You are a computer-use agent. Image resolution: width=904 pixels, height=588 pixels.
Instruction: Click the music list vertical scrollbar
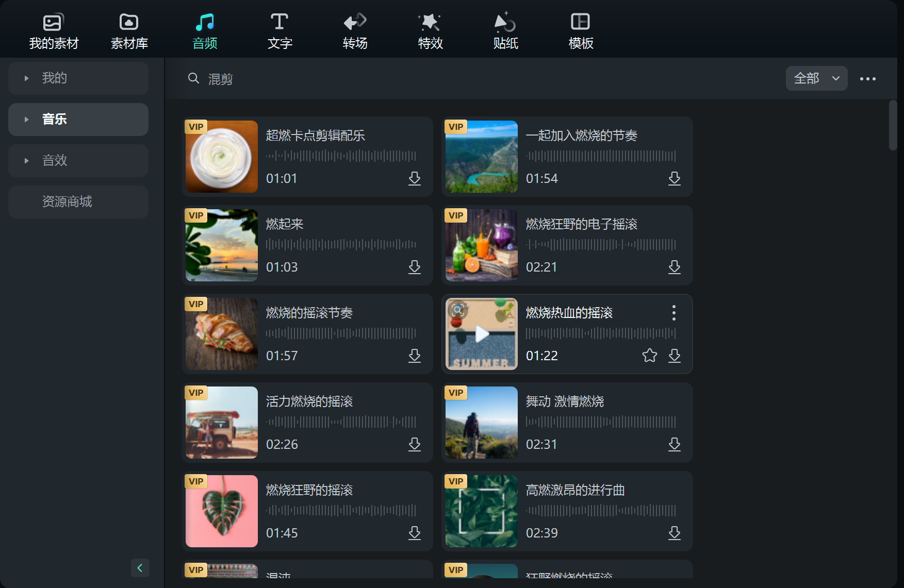[x=893, y=125]
